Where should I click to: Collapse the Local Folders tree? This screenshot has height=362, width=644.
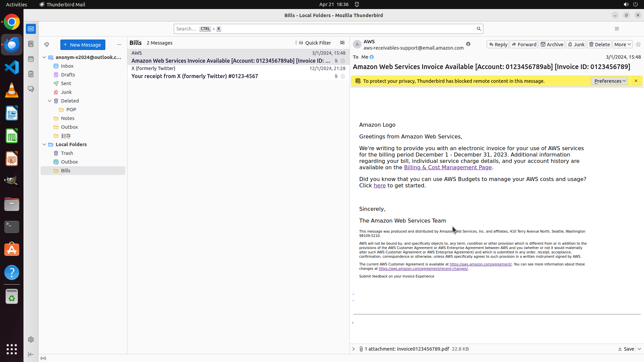point(44,144)
